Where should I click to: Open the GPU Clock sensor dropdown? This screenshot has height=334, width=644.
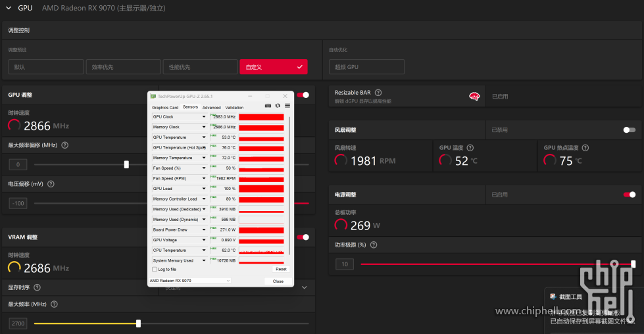[204, 117]
